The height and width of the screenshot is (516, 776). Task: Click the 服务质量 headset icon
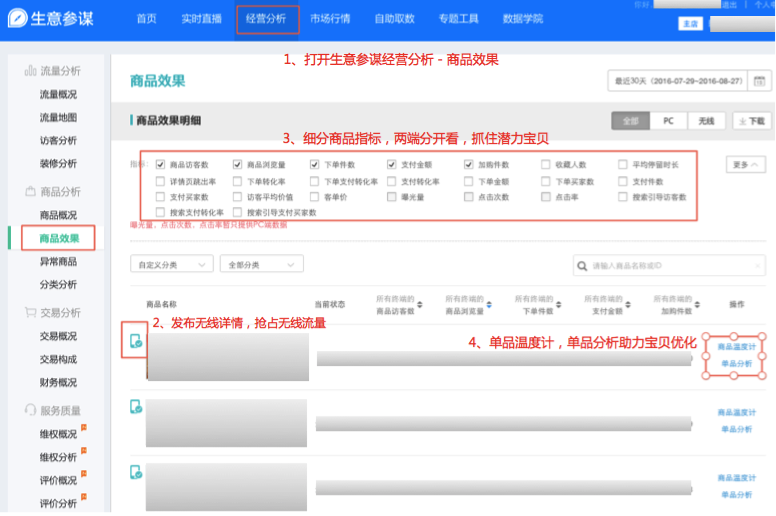[x=30, y=410]
